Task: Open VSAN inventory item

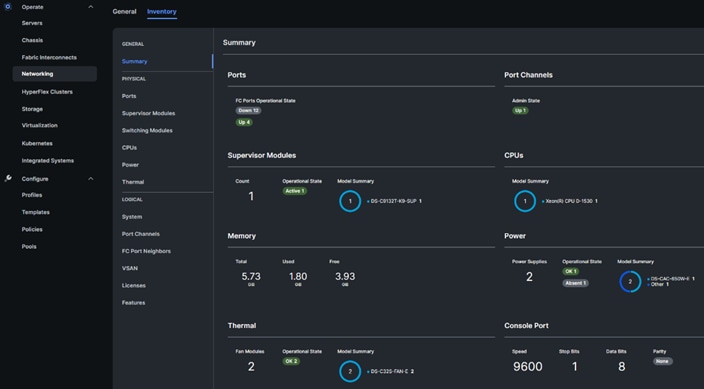Action: click(x=130, y=268)
